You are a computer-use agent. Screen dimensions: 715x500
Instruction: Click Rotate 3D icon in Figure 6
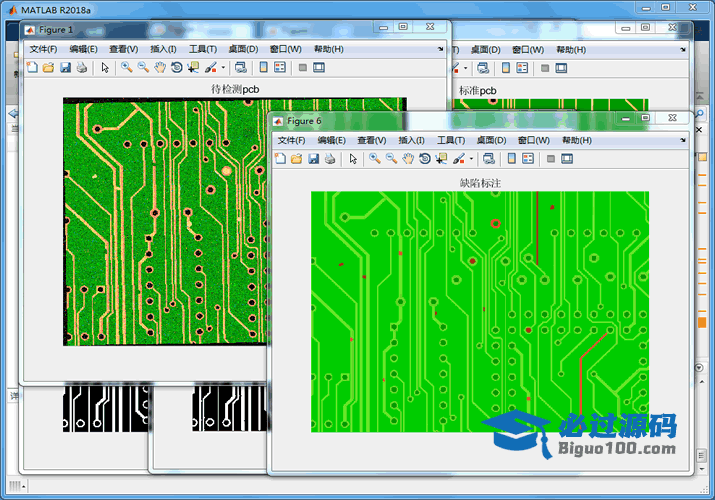(x=424, y=159)
